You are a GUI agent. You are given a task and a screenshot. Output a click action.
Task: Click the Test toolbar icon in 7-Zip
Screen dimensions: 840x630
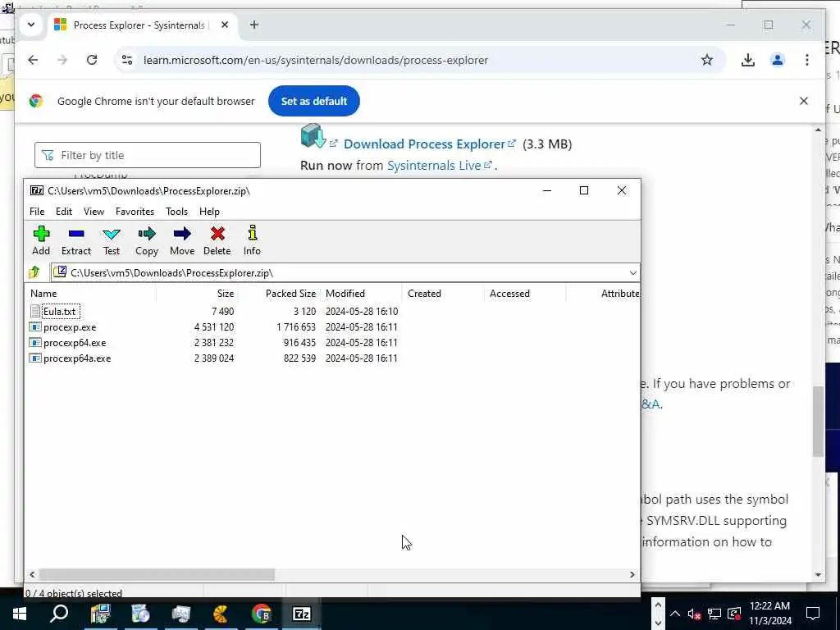click(x=112, y=240)
